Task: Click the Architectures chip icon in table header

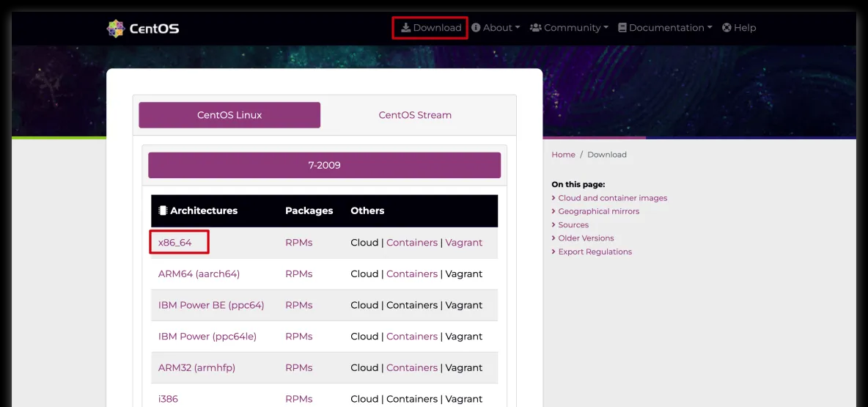Action: (163, 210)
